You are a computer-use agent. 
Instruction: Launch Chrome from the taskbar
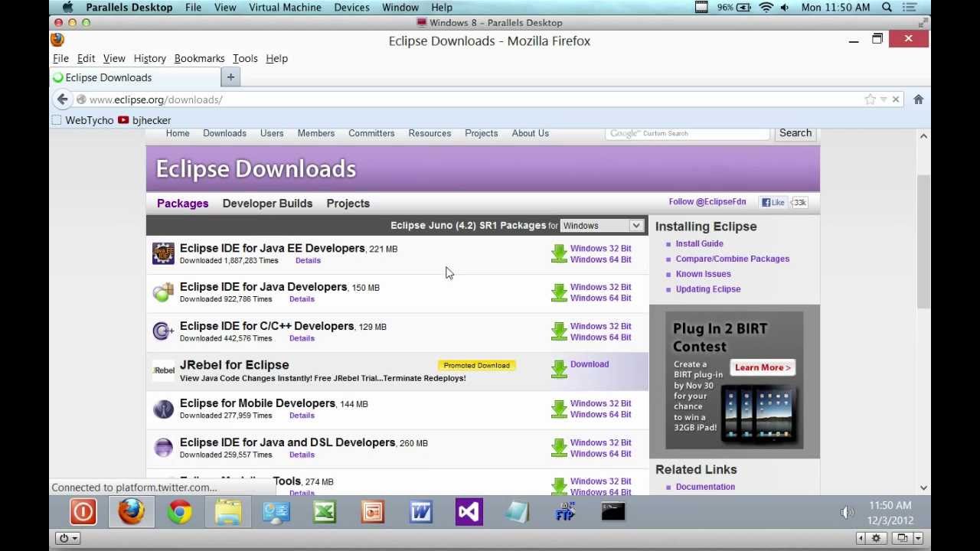click(x=180, y=512)
